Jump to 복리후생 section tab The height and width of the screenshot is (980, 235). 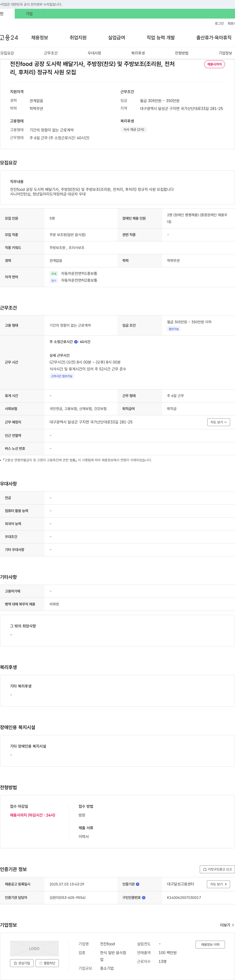coord(138,53)
